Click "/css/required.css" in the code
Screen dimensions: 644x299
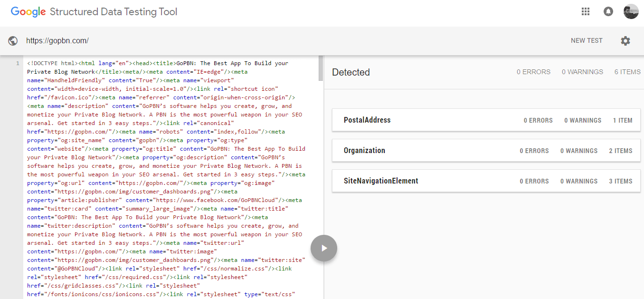click(x=133, y=277)
